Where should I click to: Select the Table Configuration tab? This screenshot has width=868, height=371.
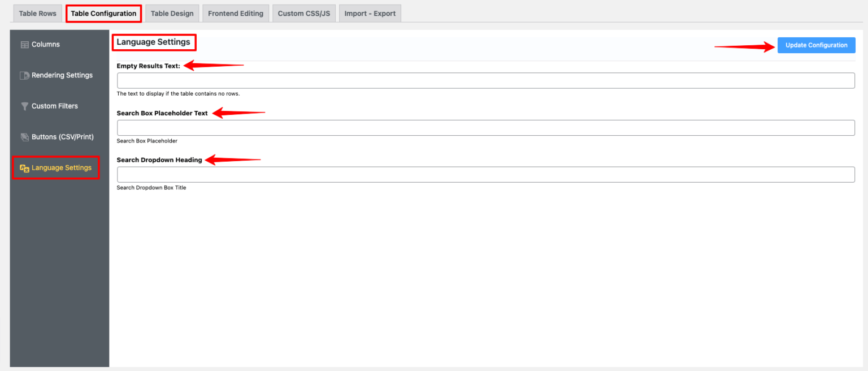tap(103, 12)
